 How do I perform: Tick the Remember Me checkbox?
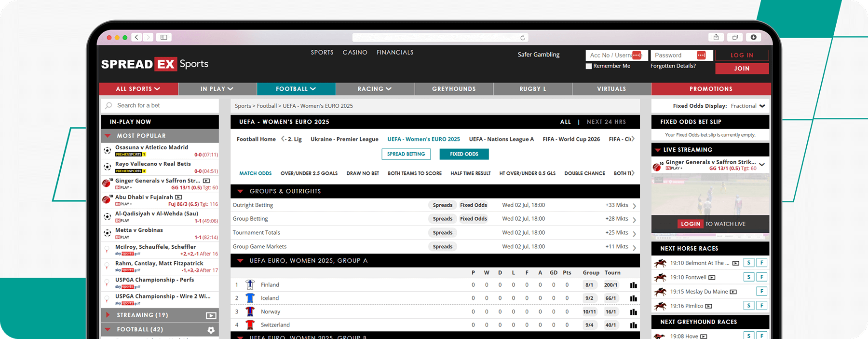click(x=589, y=66)
